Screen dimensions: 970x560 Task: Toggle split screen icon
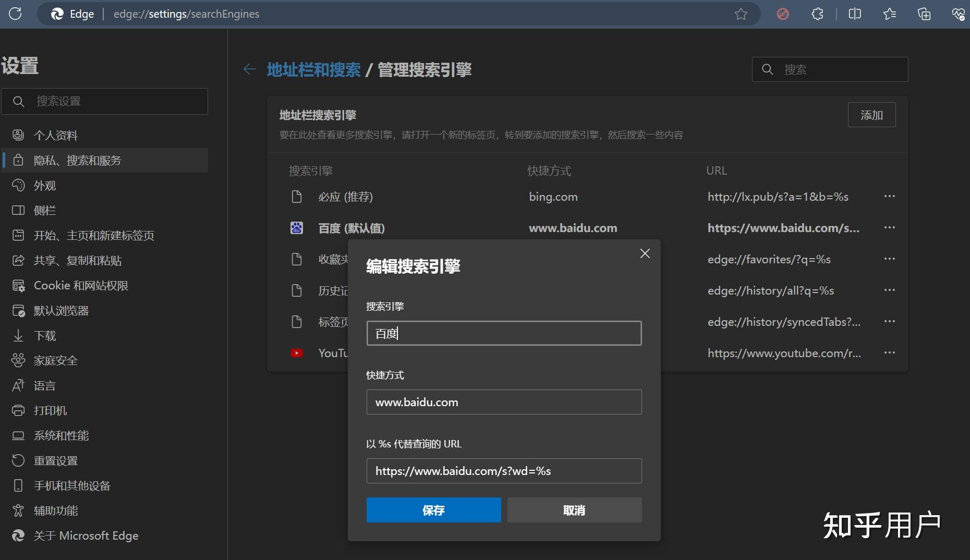[x=855, y=14]
